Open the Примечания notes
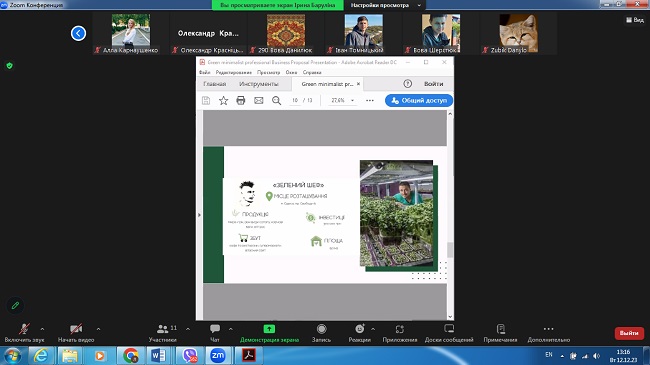Viewport: 650px width, 365px height. click(x=500, y=333)
